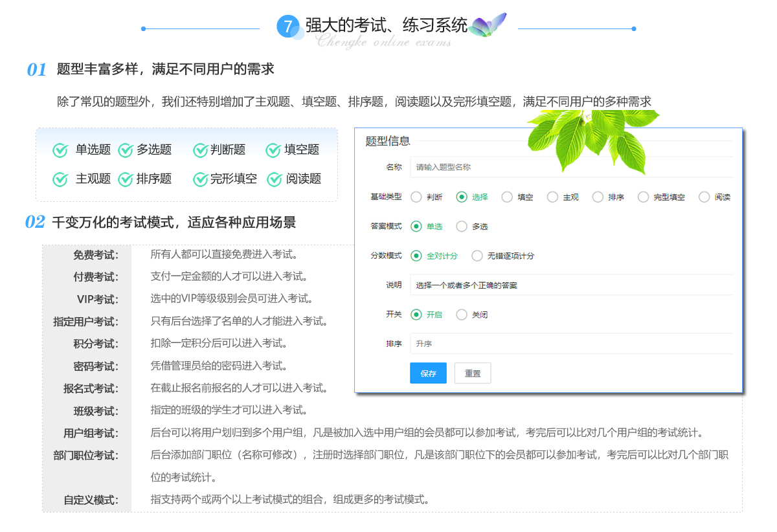Click the checkmark icon beside 判断题
The image size is (777, 532).
pos(200,150)
